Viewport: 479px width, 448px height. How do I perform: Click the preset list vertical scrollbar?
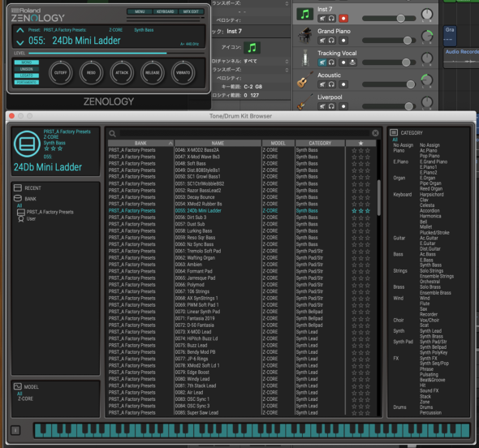(379, 197)
